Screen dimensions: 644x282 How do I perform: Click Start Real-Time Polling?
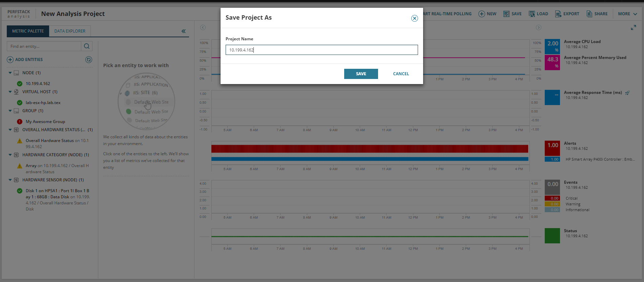coord(447,14)
